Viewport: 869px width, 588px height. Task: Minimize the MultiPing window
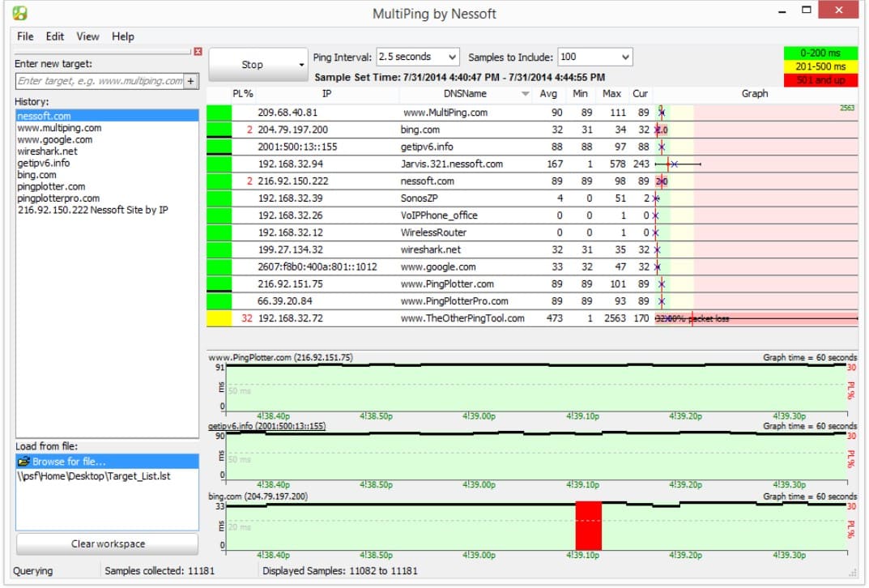[x=782, y=11]
